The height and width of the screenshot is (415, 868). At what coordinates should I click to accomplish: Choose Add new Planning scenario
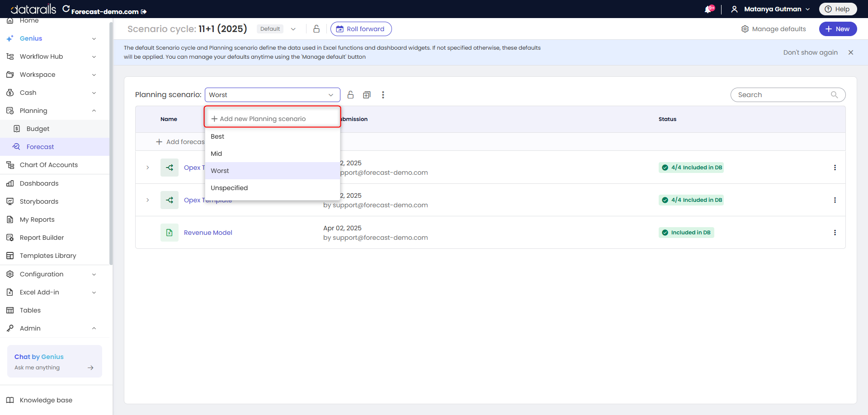pyautogui.click(x=273, y=119)
